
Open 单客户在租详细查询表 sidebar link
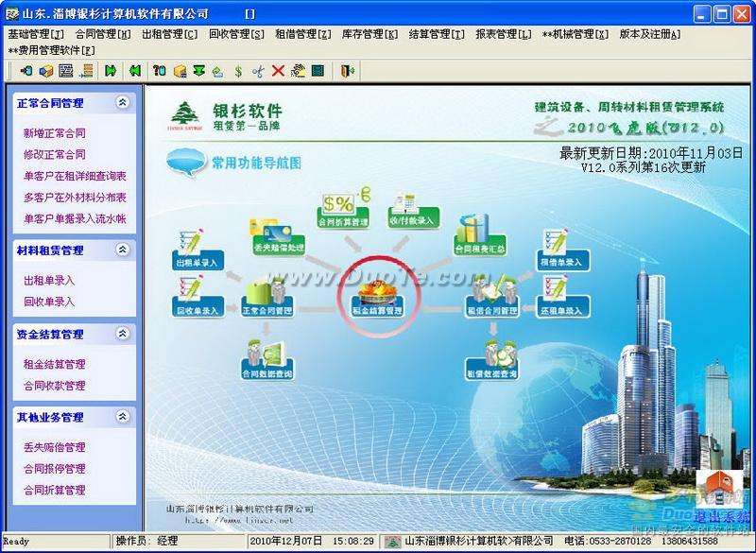pyautogui.click(x=75, y=176)
